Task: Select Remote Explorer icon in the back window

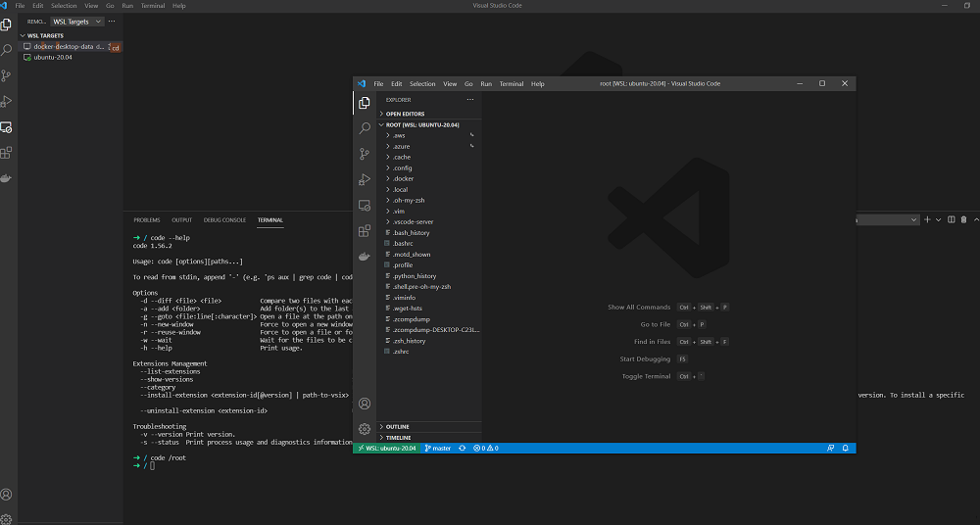Action: 6,127
